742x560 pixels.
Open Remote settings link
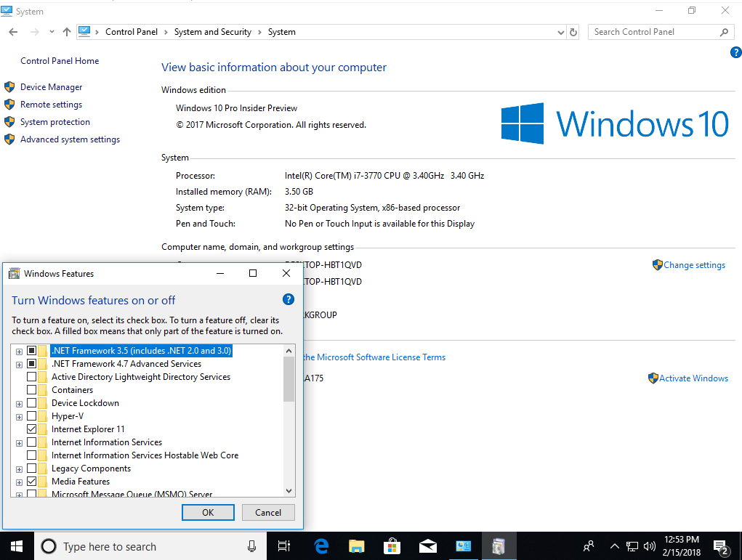point(51,105)
